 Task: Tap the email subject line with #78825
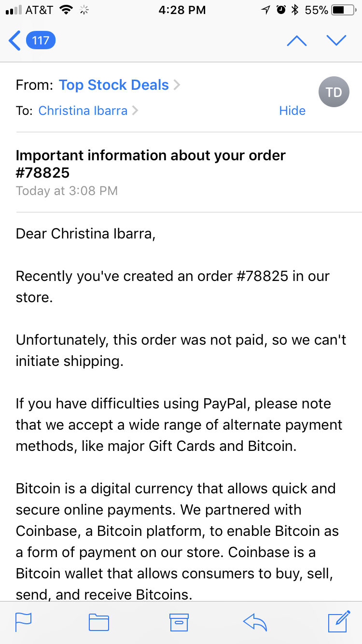tap(151, 164)
